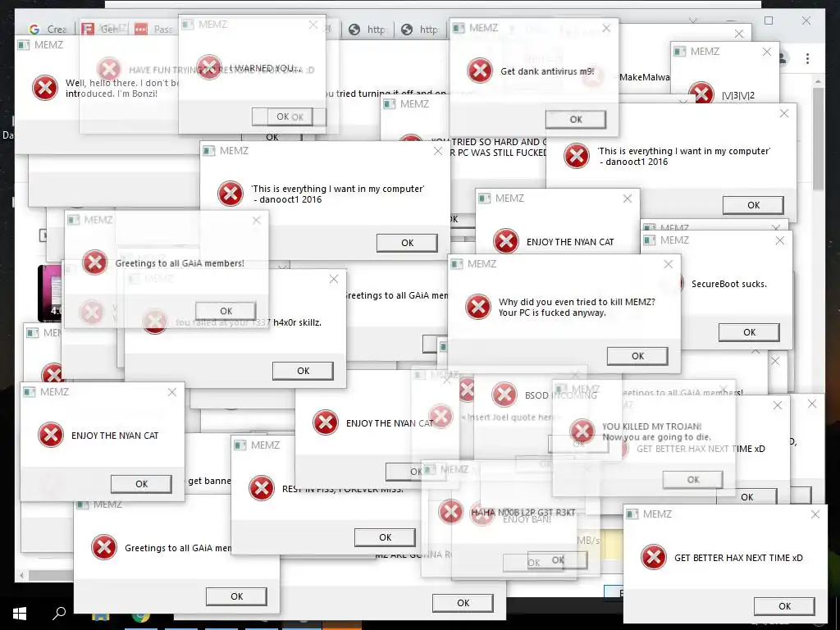Click title bar icon of '|V|3|V|2' dialog
The width and height of the screenshot is (840, 630).
click(679, 52)
